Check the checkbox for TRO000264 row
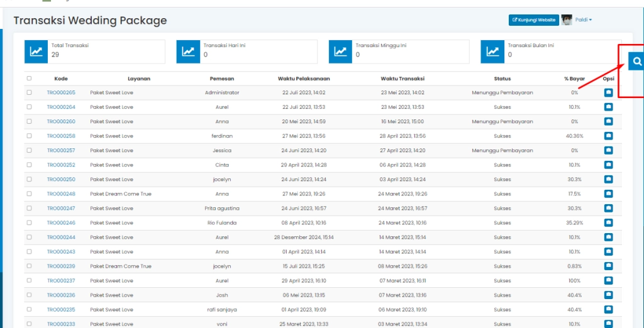The width and height of the screenshot is (644, 328). coord(29,107)
